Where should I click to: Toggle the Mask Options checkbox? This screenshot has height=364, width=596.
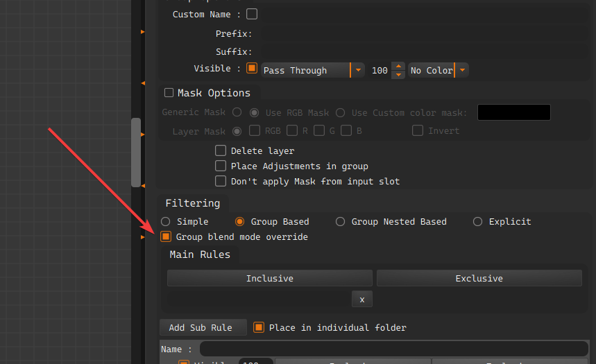(169, 93)
